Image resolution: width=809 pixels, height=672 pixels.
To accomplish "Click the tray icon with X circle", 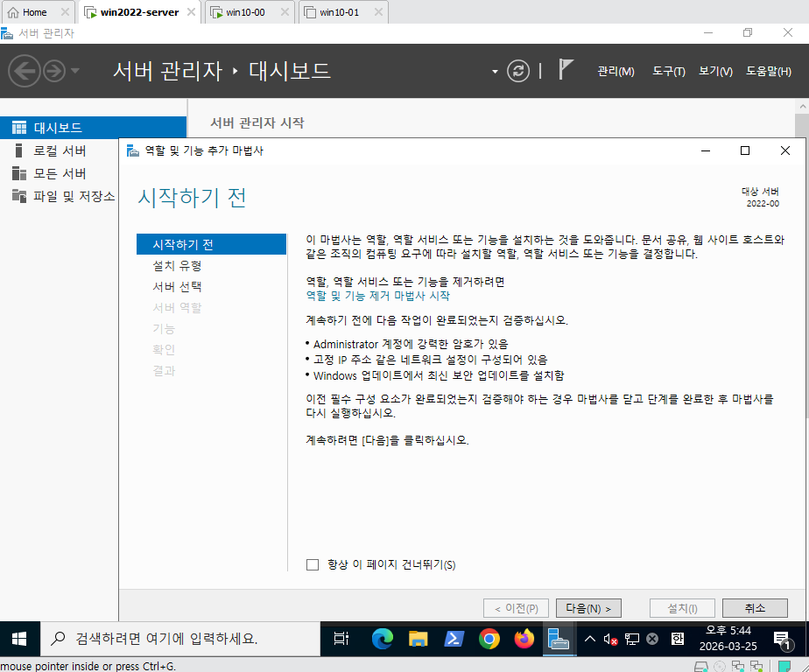I will [652, 639].
